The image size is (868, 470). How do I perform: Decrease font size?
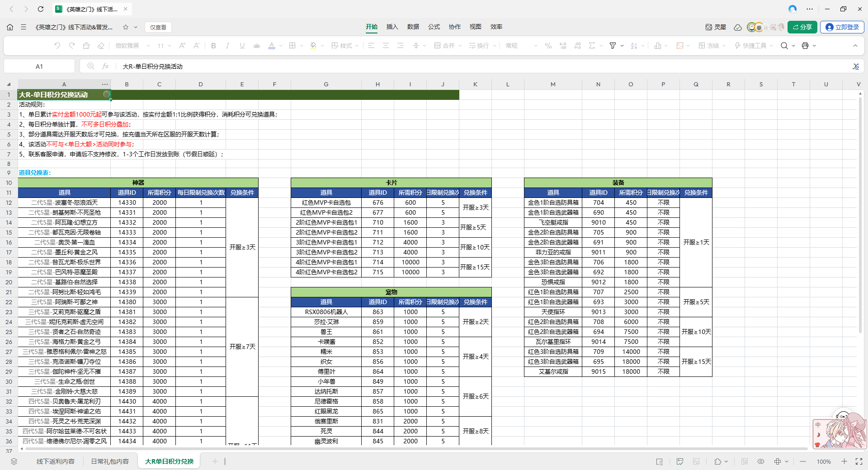click(x=197, y=46)
